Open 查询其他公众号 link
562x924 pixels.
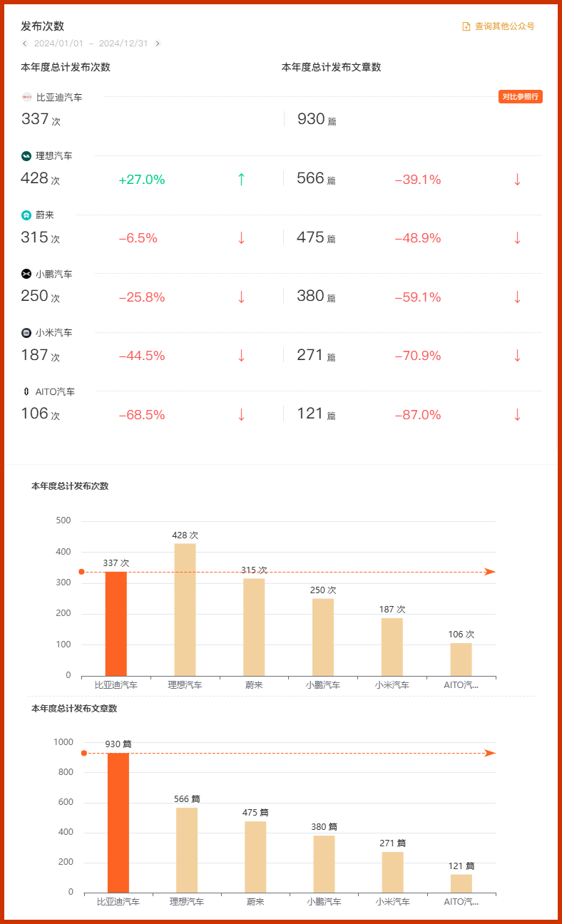tap(505, 26)
